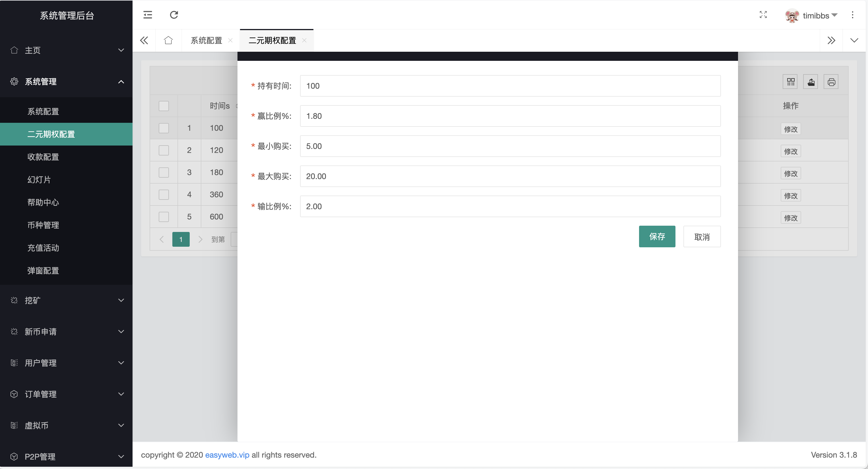Click the print icon above the table
This screenshot has width=868, height=469.
[x=831, y=82]
